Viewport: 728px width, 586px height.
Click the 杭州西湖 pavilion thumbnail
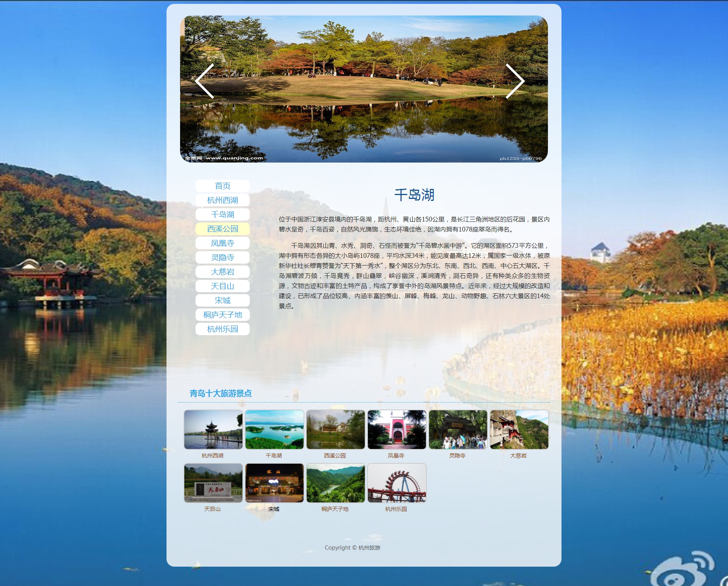click(x=213, y=430)
